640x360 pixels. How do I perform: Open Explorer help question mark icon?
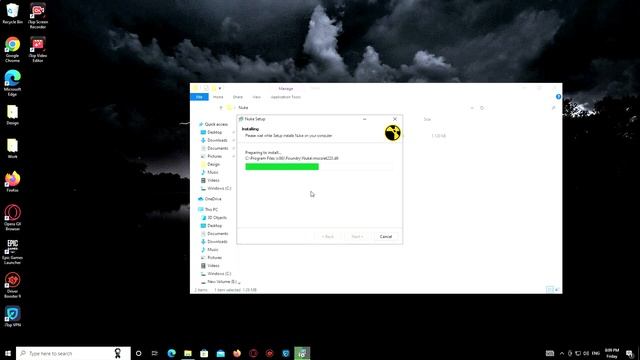(x=558, y=97)
